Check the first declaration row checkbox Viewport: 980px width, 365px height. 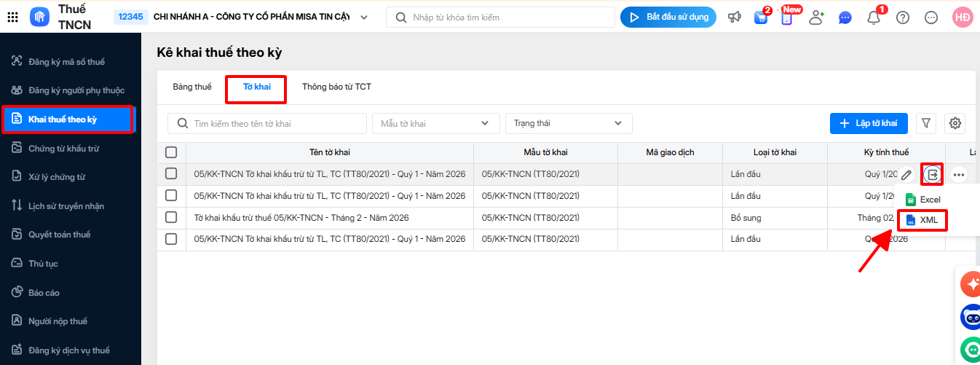coord(171,174)
